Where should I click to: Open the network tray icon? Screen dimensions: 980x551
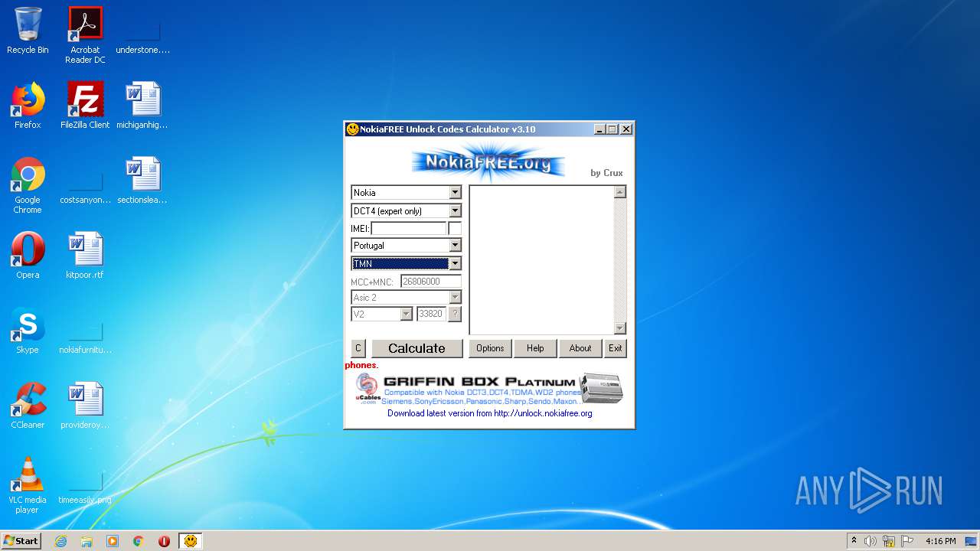coord(889,541)
